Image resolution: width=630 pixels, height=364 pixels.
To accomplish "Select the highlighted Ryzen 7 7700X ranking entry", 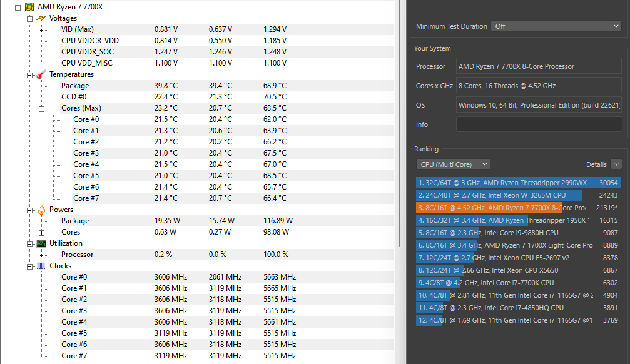I will [519, 208].
